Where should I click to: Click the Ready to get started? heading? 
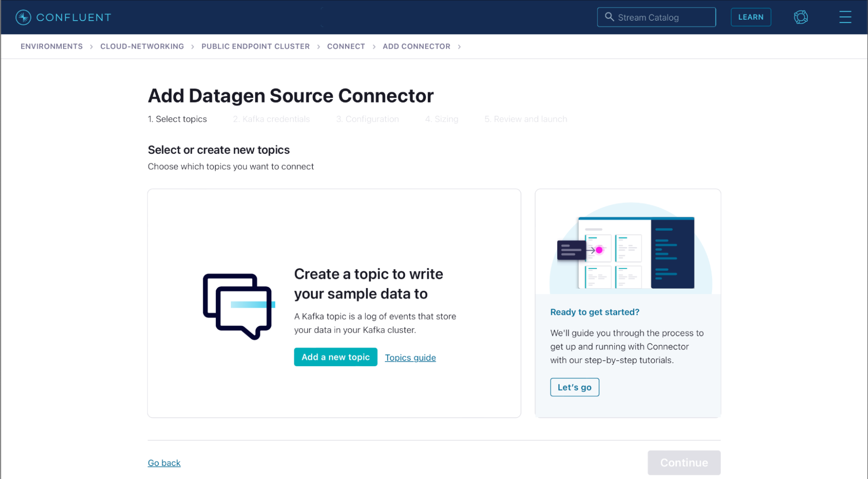(595, 312)
